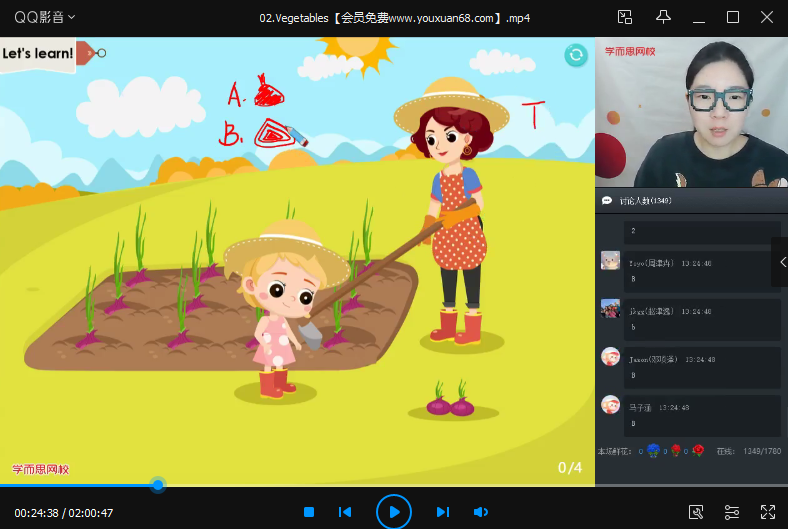Open the QQ影音 main menu dropdown
The height and width of the screenshot is (529, 788).
44,17
